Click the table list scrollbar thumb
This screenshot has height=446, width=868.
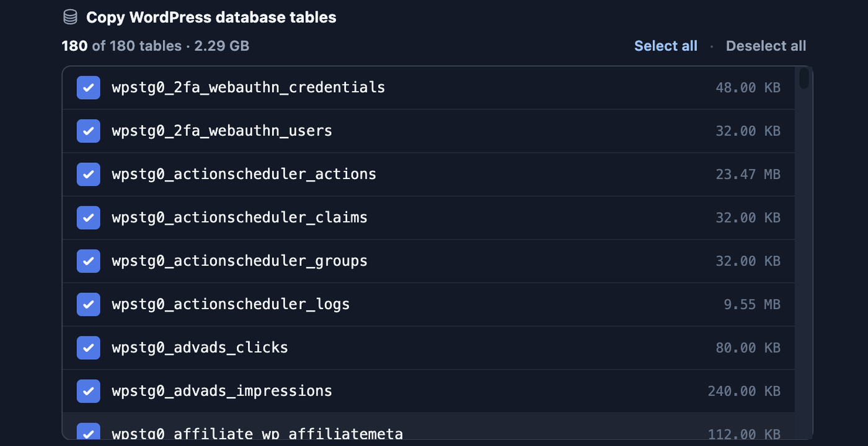[804, 79]
